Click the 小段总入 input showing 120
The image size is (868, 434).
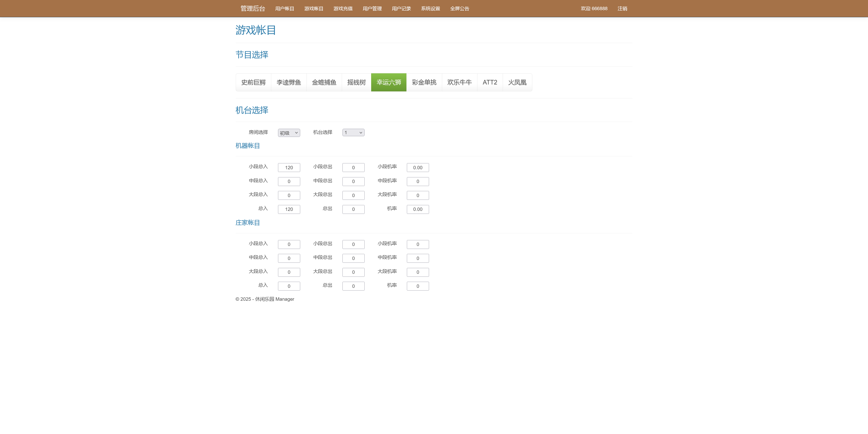click(289, 167)
